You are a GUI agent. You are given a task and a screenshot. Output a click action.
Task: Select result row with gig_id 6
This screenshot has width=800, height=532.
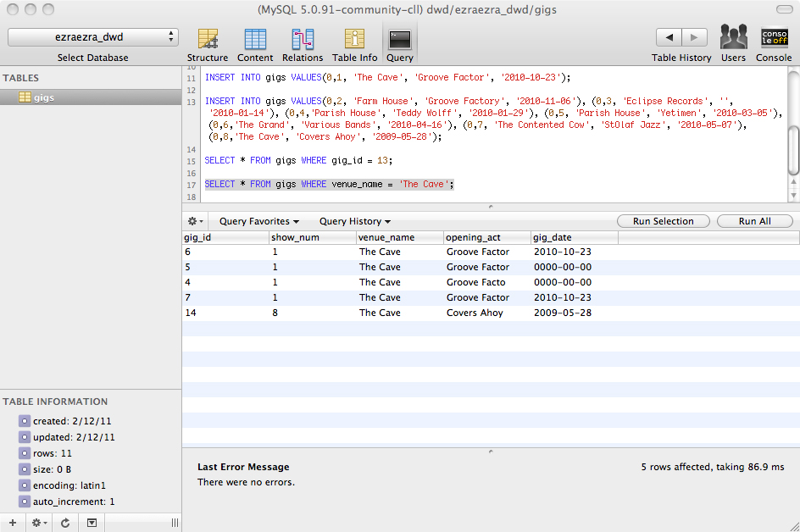click(491, 252)
